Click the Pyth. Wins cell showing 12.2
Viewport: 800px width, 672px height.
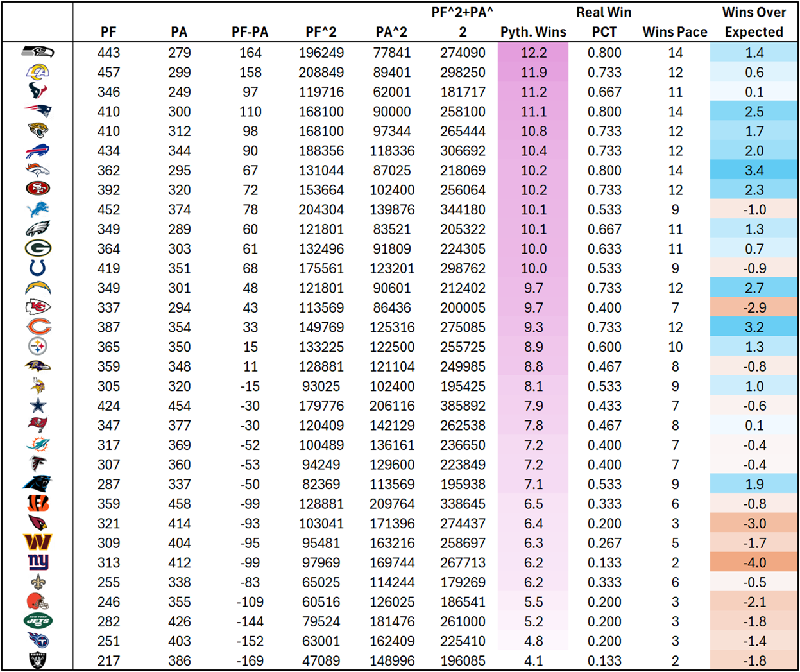click(x=533, y=53)
